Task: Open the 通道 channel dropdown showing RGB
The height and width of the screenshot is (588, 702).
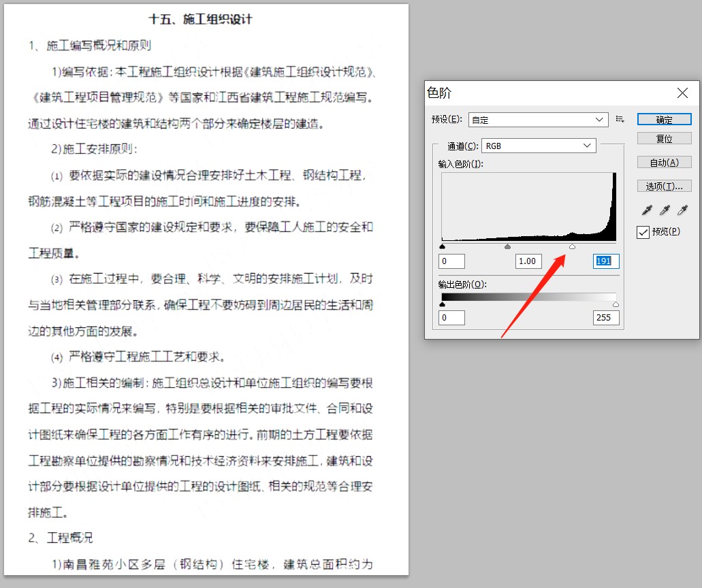Action: pyautogui.click(x=538, y=145)
